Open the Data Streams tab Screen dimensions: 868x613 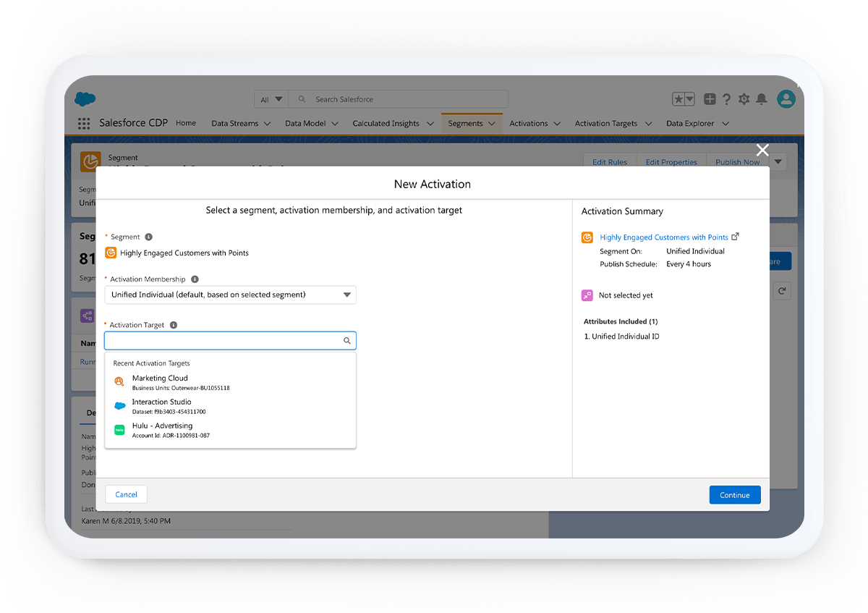pyautogui.click(x=234, y=124)
